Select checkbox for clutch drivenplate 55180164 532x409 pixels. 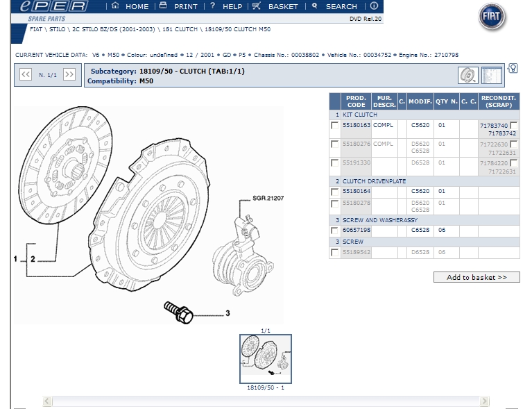tap(335, 192)
